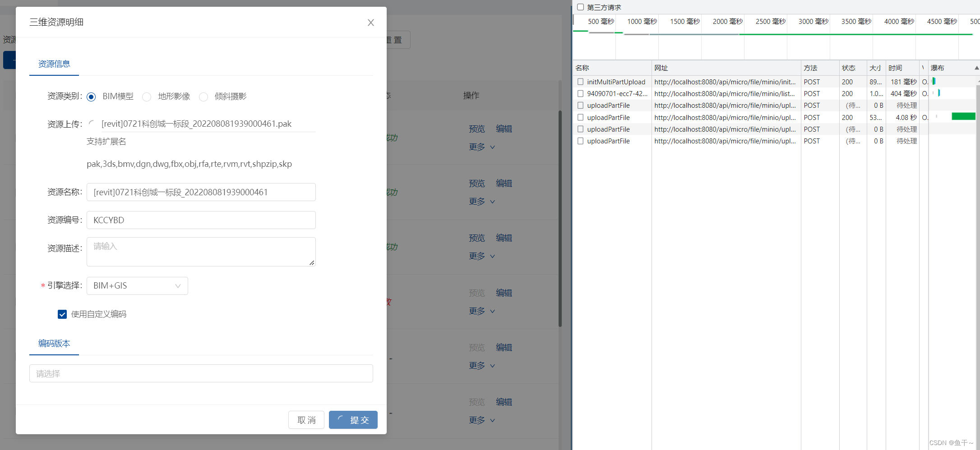This screenshot has height=450, width=980.
Task: Expand 更多 dropdown in last table row
Action: (482, 420)
